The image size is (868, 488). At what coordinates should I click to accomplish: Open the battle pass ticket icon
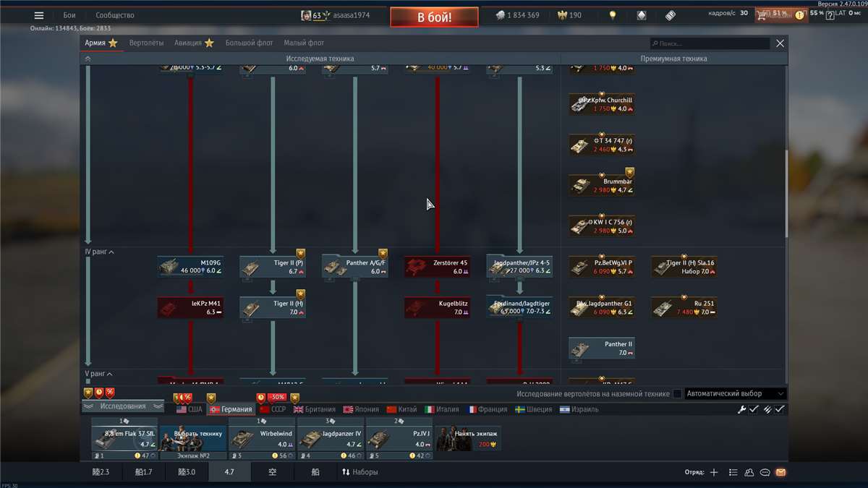pos(671,15)
